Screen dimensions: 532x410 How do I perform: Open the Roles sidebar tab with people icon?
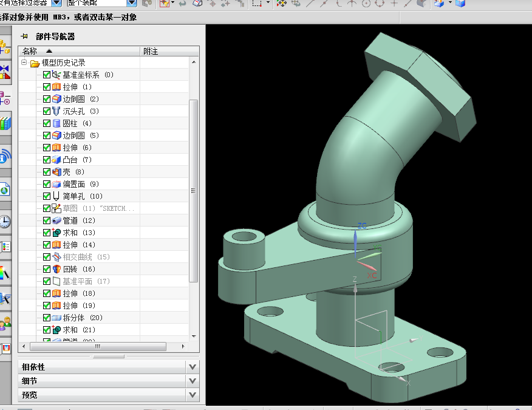coord(5,323)
